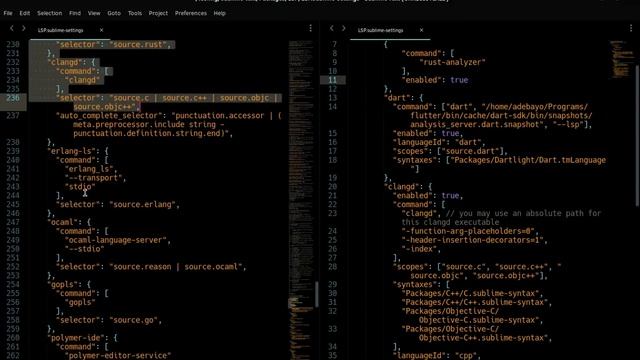Screen dimensions: 640x360
Task: Click the right pane vertical scrollbar
Action: (638, 135)
